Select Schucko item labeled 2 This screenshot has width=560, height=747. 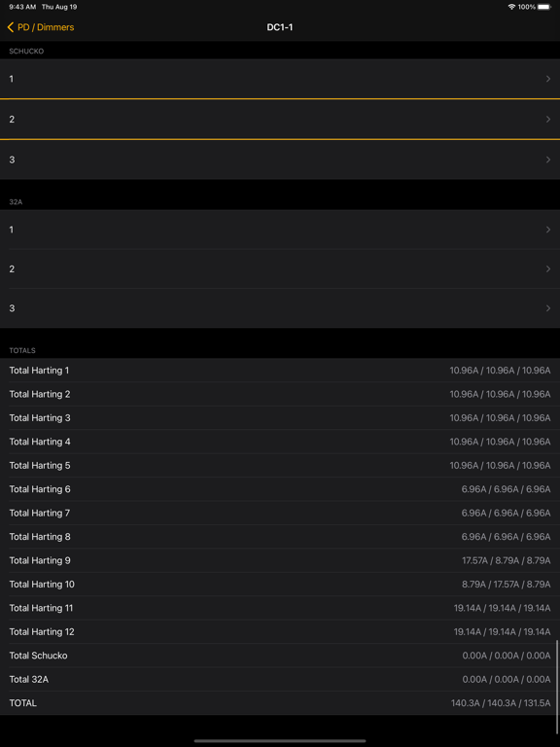pyautogui.click(x=280, y=119)
